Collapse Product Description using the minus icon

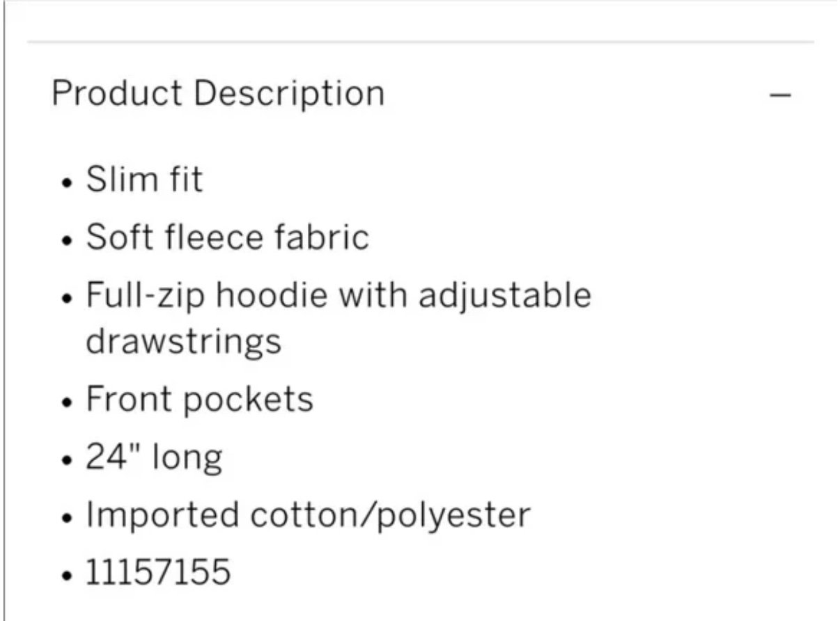click(781, 95)
